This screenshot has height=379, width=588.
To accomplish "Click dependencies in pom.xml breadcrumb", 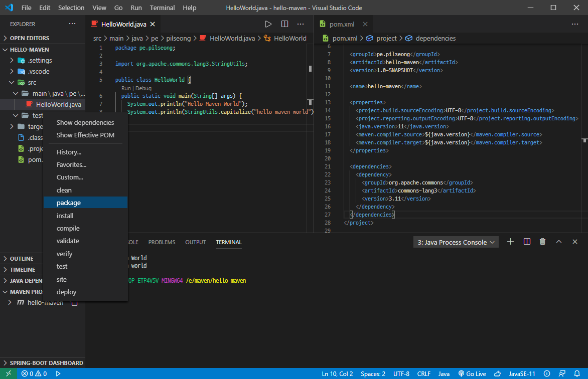I will tap(435, 38).
